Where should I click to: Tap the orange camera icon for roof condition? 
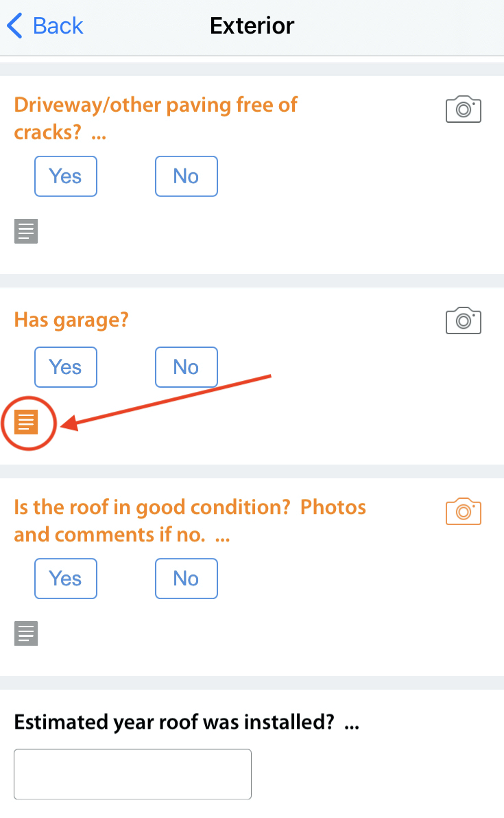coord(464,512)
